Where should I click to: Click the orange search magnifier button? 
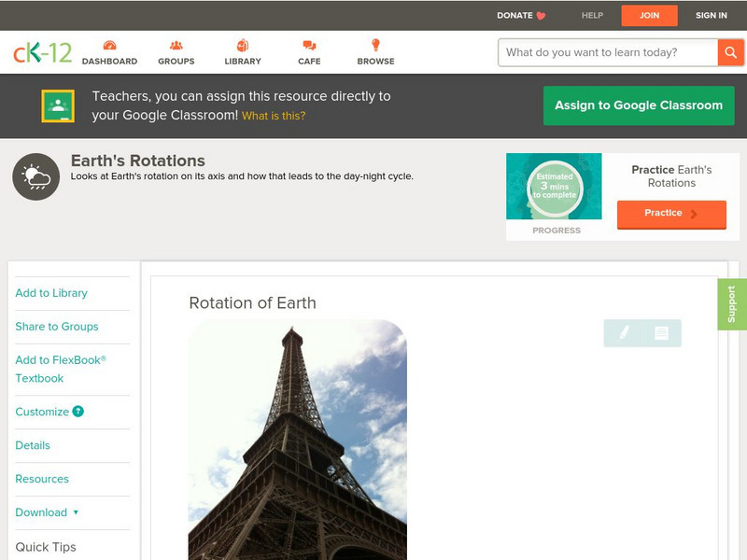coord(730,52)
